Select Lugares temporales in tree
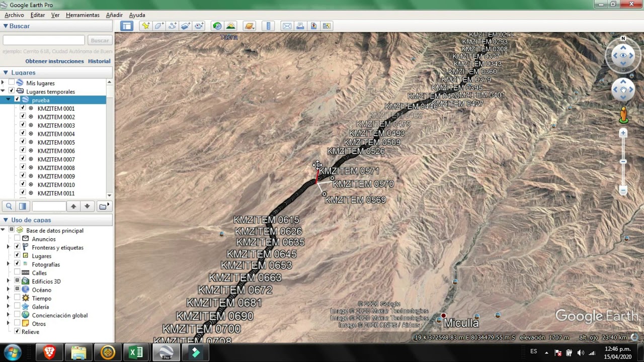This screenshot has height=362, width=644. tap(50, 92)
